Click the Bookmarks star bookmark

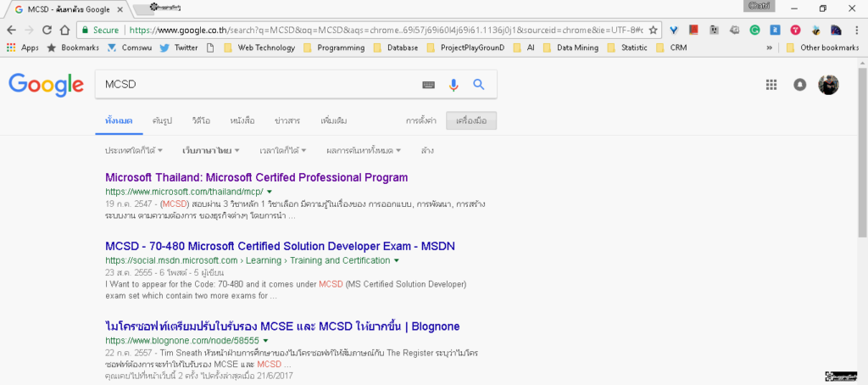(73, 47)
